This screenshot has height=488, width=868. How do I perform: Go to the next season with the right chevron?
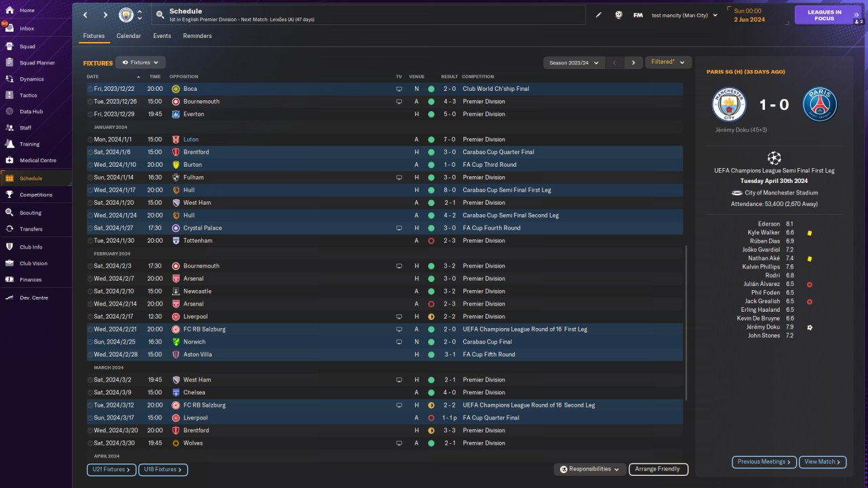click(633, 62)
